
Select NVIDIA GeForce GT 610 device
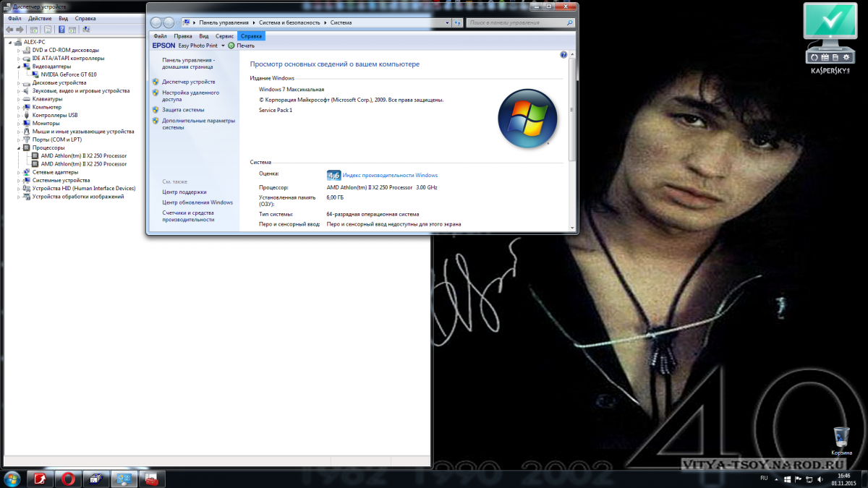pyautogui.click(x=69, y=74)
